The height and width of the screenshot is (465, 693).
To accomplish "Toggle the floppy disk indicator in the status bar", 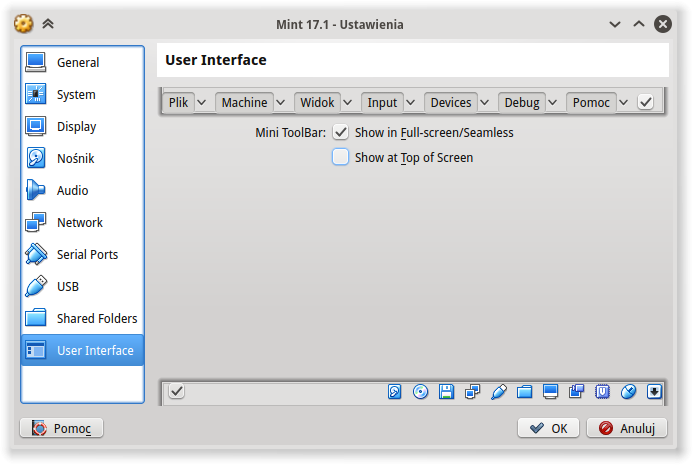I will click(x=446, y=392).
